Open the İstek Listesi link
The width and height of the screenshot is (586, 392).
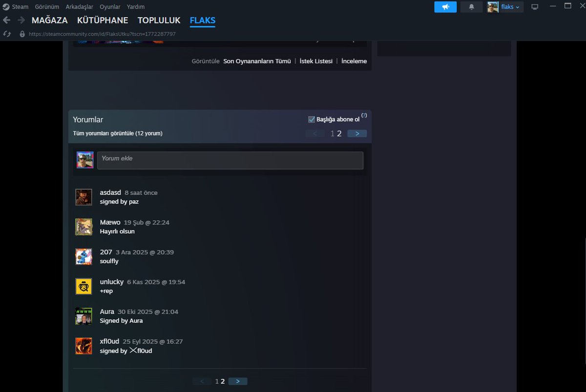click(x=316, y=61)
